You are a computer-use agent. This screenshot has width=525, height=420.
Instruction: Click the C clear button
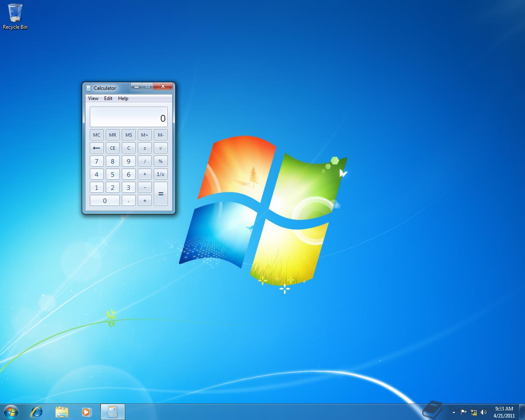(x=129, y=148)
